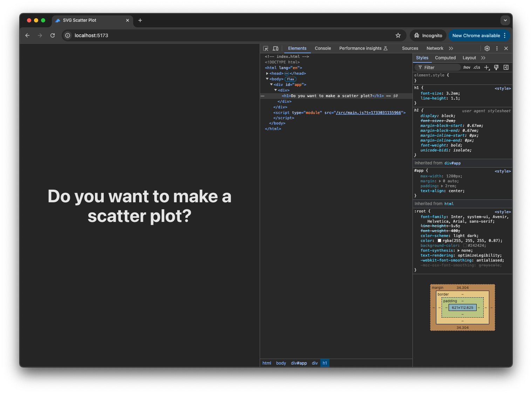Viewport: 532px width, 393px height.
Task: Open the DevTools three-dot customize menu
Action: (497, 48)
